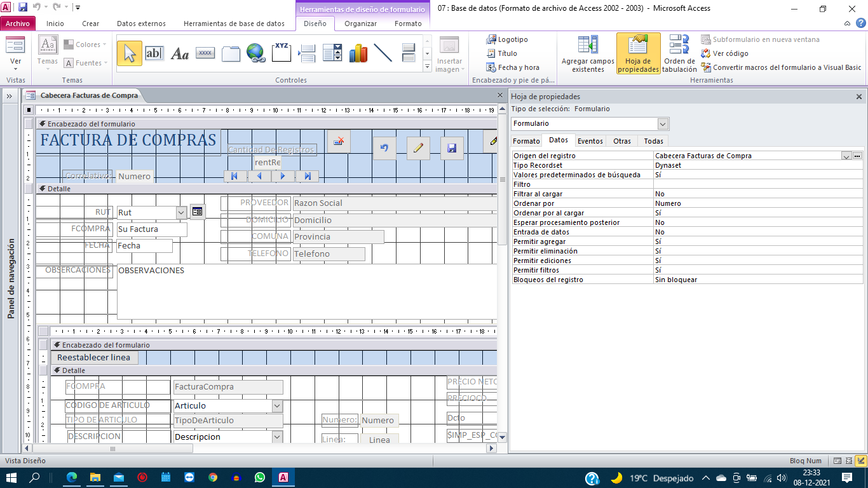Switch to Formato tab in property sheet

(x=526, y=141)
